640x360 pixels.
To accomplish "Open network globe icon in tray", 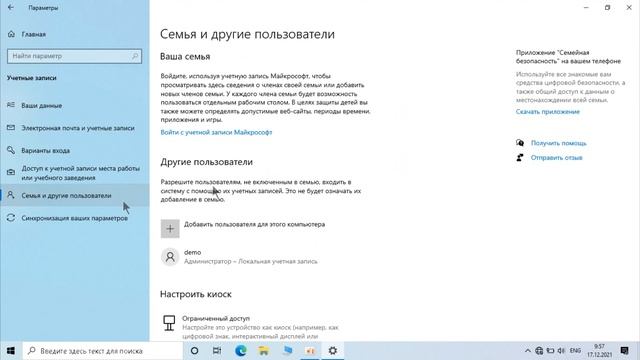I will pyautogui.click(x=539, y=351).
